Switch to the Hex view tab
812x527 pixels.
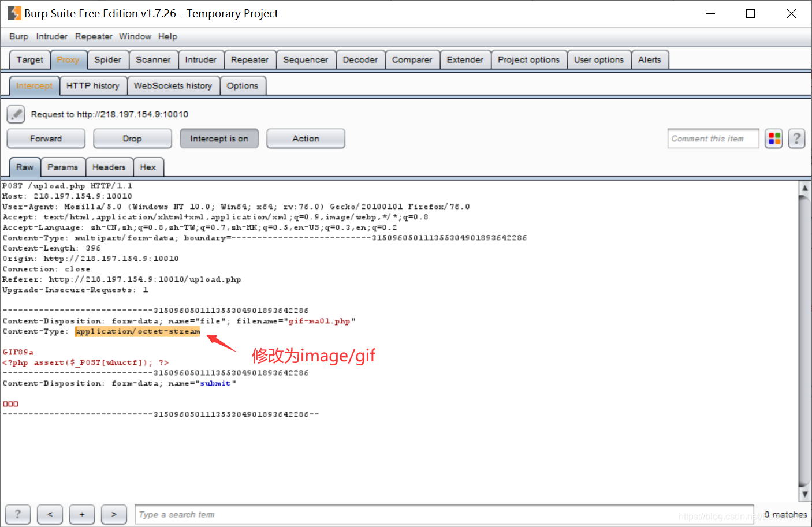pos(148,167)
